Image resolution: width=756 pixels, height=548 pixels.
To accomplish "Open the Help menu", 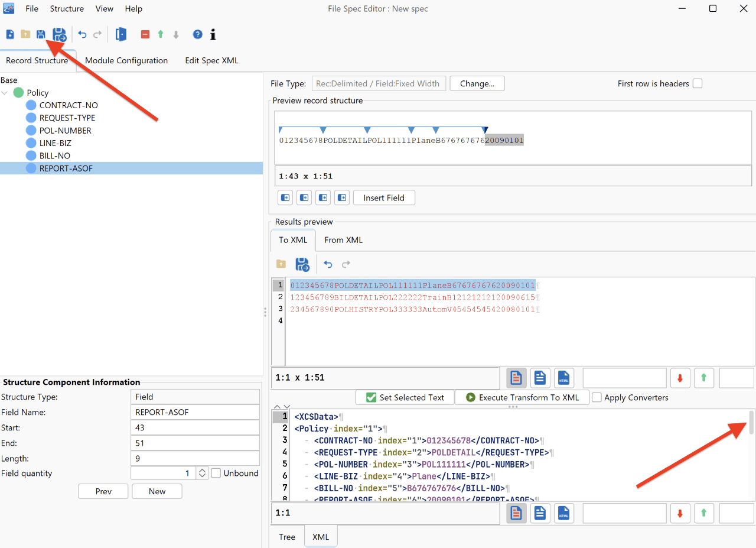I will point(133,9).
